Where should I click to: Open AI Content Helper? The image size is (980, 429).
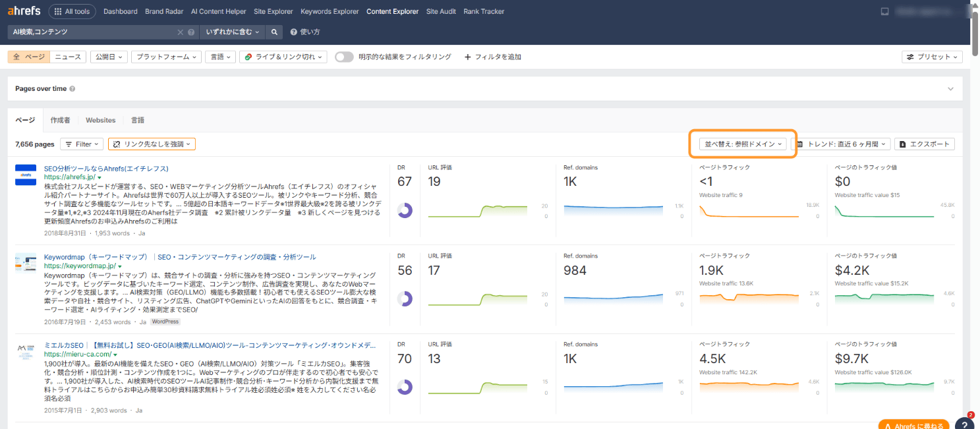pos(218,11)
